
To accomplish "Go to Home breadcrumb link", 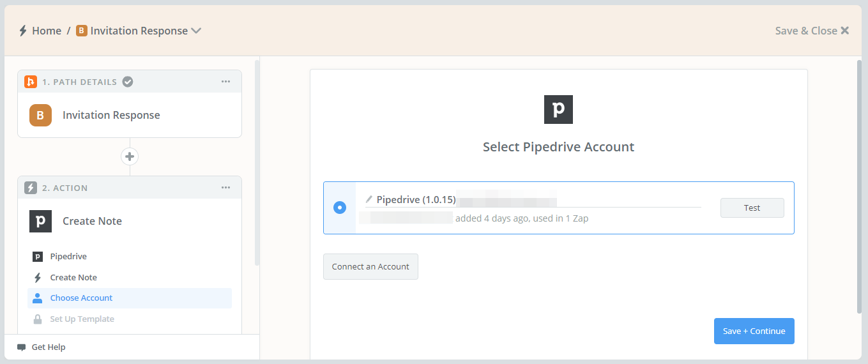I will [47, 31].
